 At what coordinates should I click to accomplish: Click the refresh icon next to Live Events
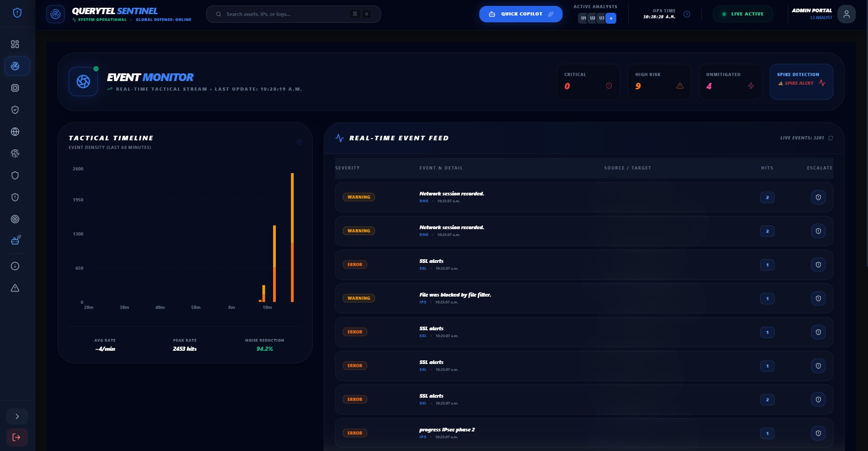831,138
